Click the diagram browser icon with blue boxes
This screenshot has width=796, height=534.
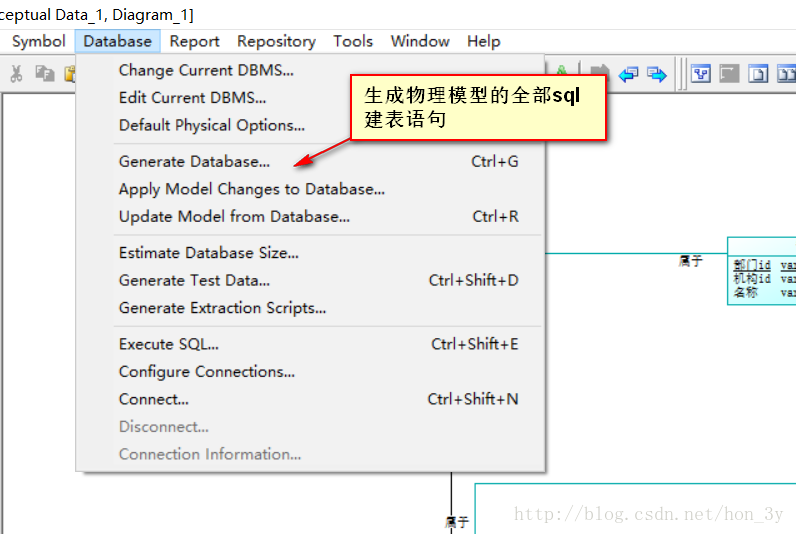pyautogui.click(x=701, y=74)
